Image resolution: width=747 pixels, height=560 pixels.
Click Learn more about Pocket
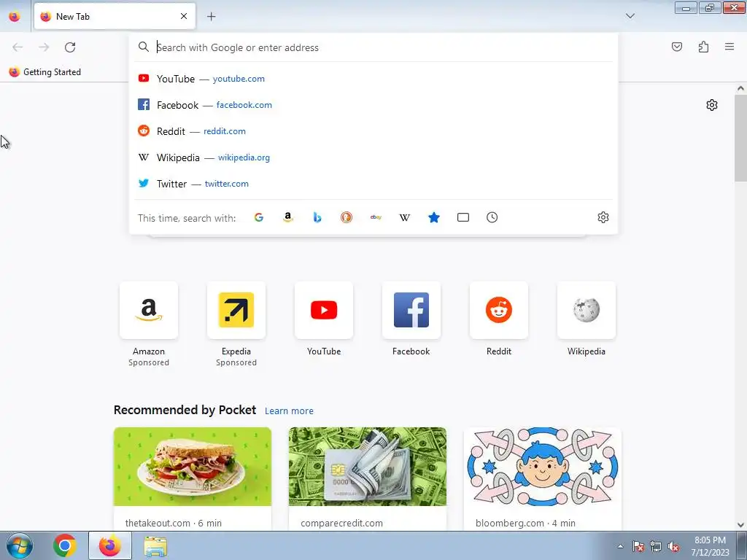point(289,411)
